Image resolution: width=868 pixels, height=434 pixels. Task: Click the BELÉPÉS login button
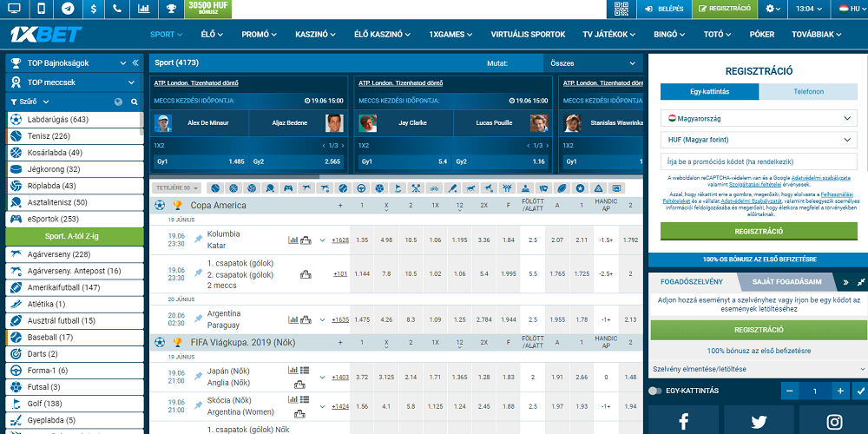click(664, 9)
